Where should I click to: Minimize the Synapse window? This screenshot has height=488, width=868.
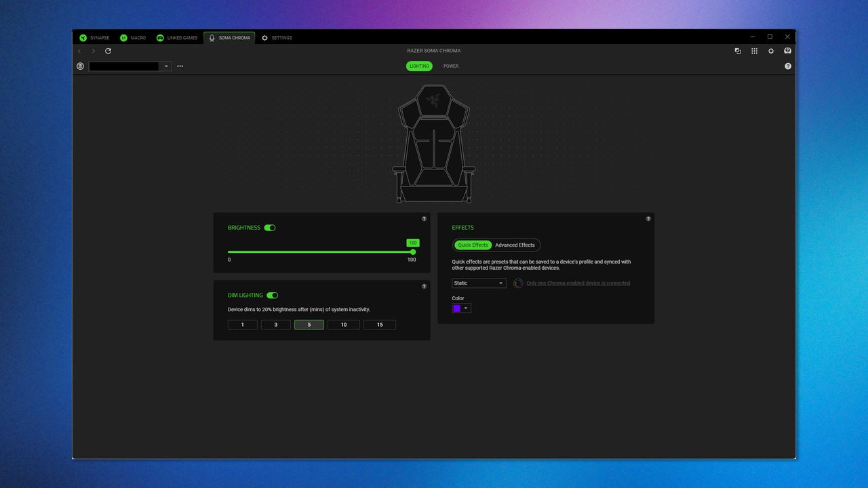pos(752,37)
